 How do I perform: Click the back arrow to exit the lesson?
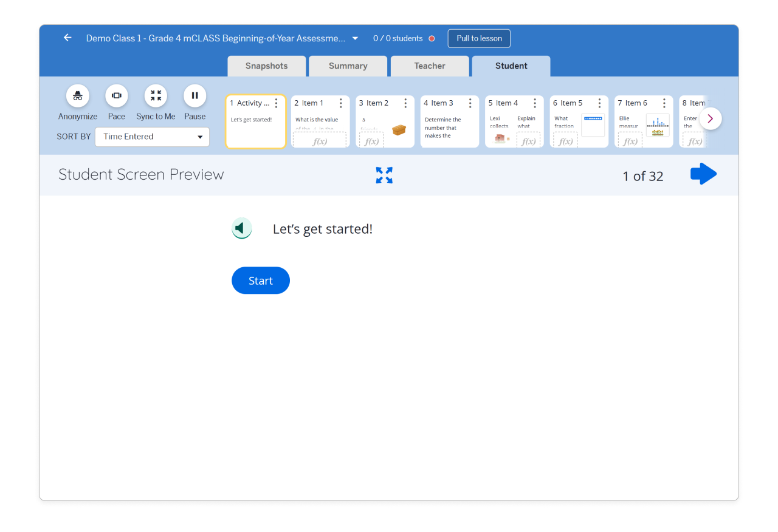pos(67,38)
